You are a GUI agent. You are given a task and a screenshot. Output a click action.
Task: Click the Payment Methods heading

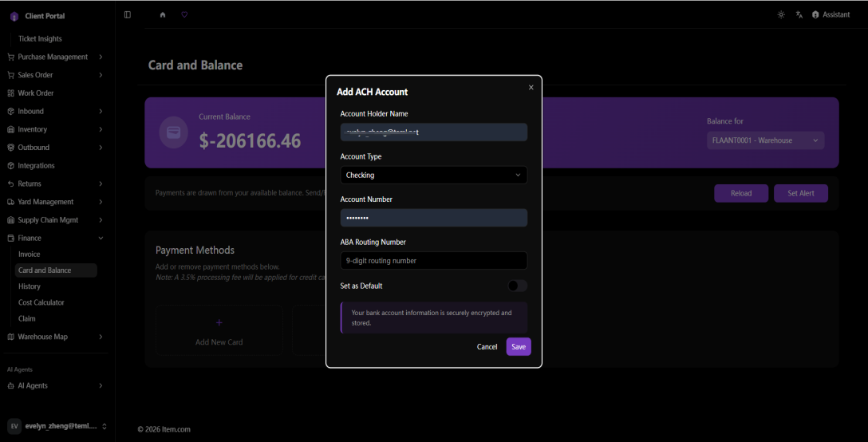[195, 251]
